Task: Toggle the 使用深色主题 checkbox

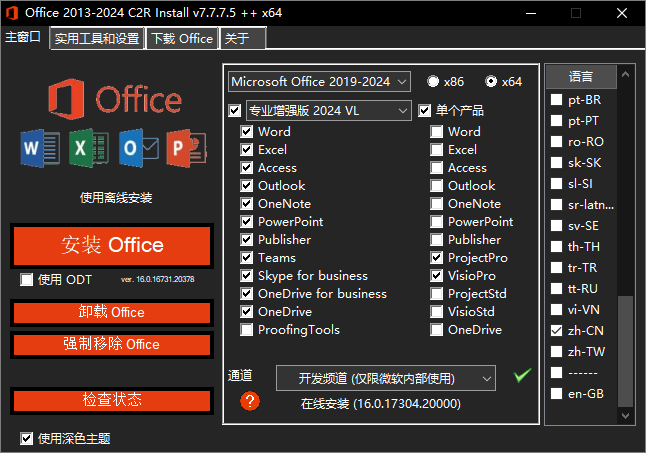Action: click(x=27, y=439)
